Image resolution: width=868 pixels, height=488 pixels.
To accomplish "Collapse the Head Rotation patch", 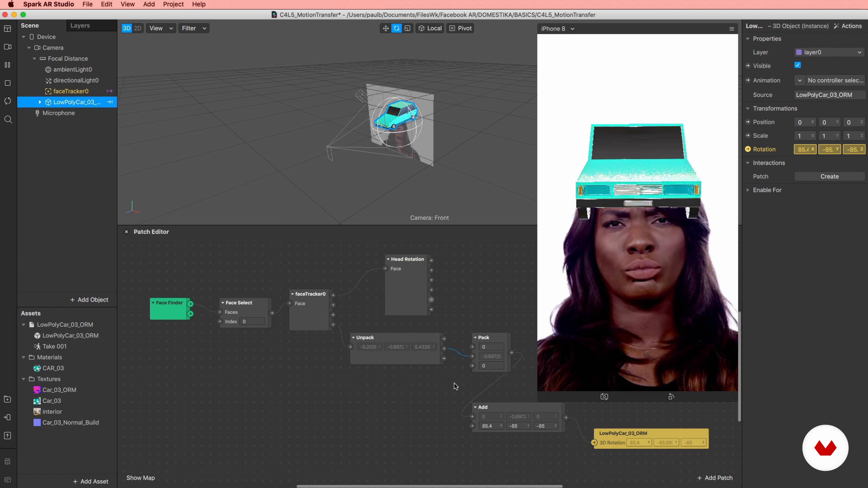I will point(388,259).
